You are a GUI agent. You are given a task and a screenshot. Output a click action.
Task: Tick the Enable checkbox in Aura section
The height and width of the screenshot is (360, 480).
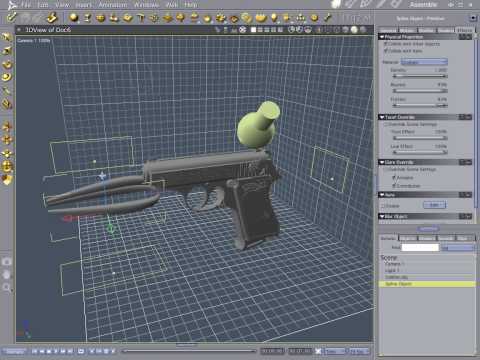(x=383, y=206)
